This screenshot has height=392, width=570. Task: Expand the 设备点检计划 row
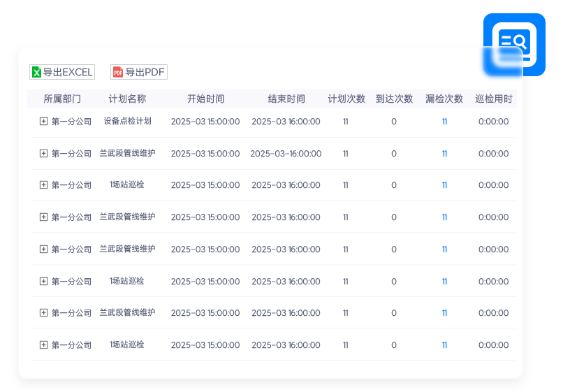(43, 122)
